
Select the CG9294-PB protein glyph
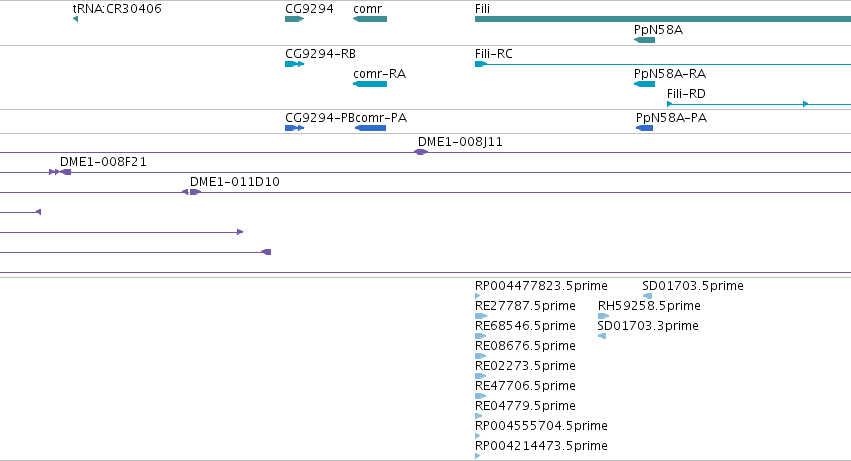point(294,128)
